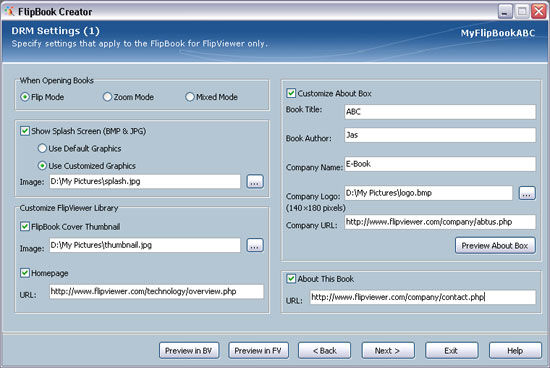550x368 pixels.
Task: Click the Company URL field
Action: click(440, 222)
